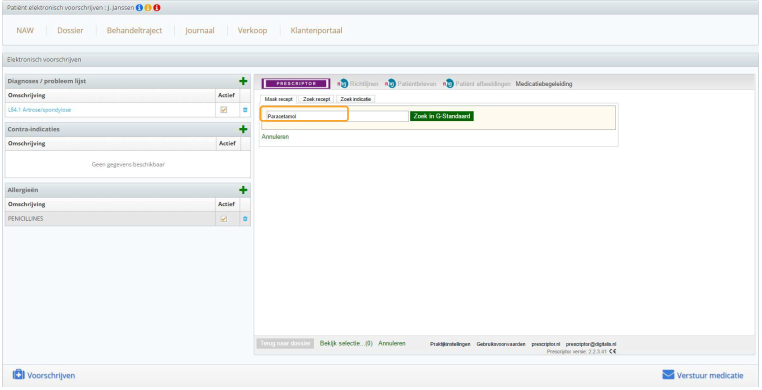The width and height of the screenshot is (762, 390).
Task: Open the NAW menu
Action: coord(25,30)
